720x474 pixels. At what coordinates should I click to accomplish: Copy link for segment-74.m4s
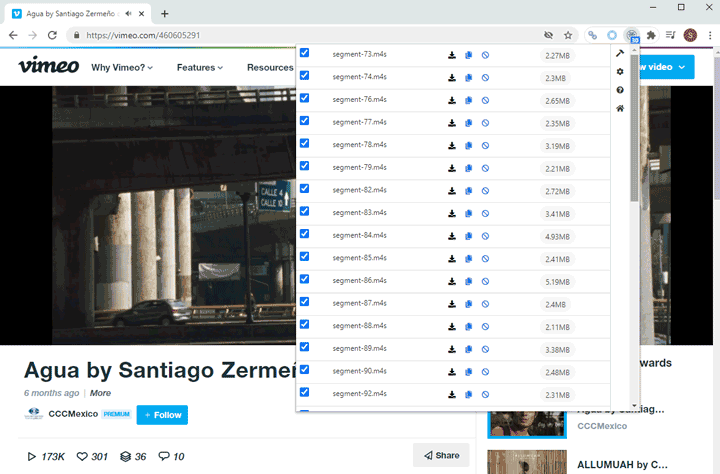pos(468,78)
